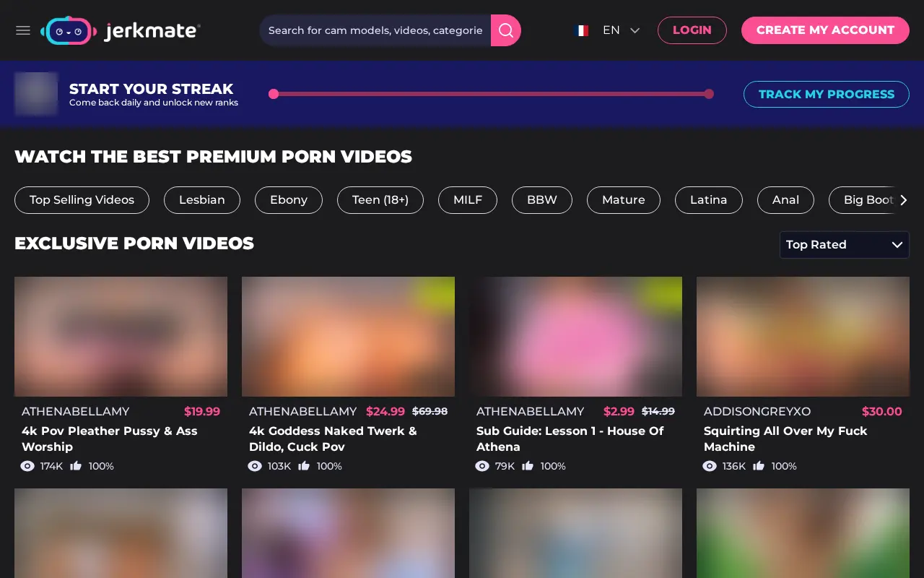Click the eye icon beside 103K views
Screen dimensions: 924x578
point(255,466)
